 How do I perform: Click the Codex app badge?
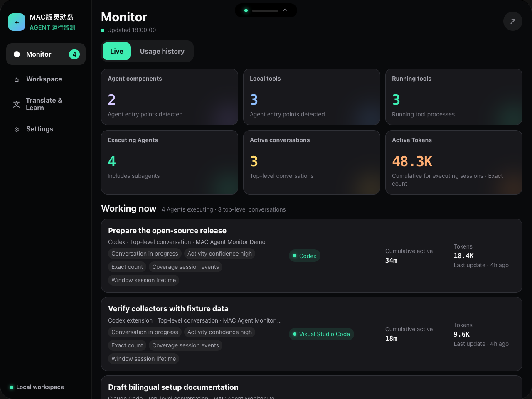click(x=305, y=256)
